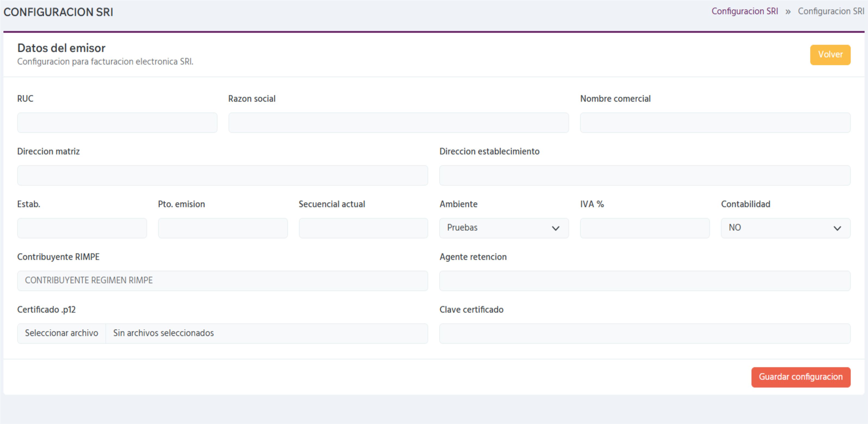The width and height of the screenshot is (868, 424).
Task: Click the RUC input field
Action: tap(117, 122)
